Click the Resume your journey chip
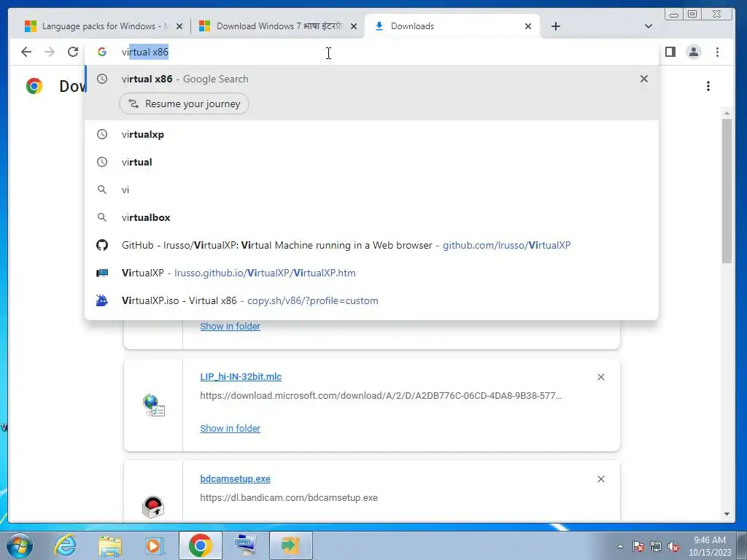The width and height of the screenshot is (747, 560). [184, 104]
